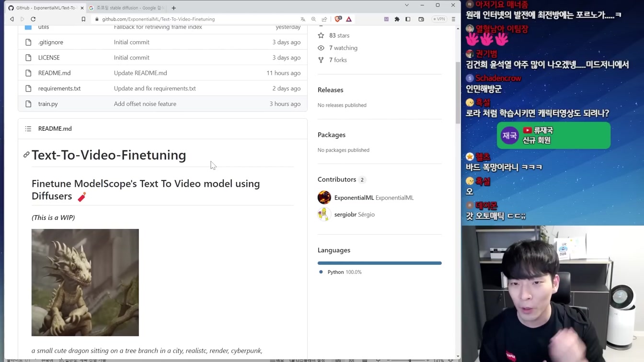Click the Python language bar
Screen dimensions: 644x362
click(x=379, y=263)
